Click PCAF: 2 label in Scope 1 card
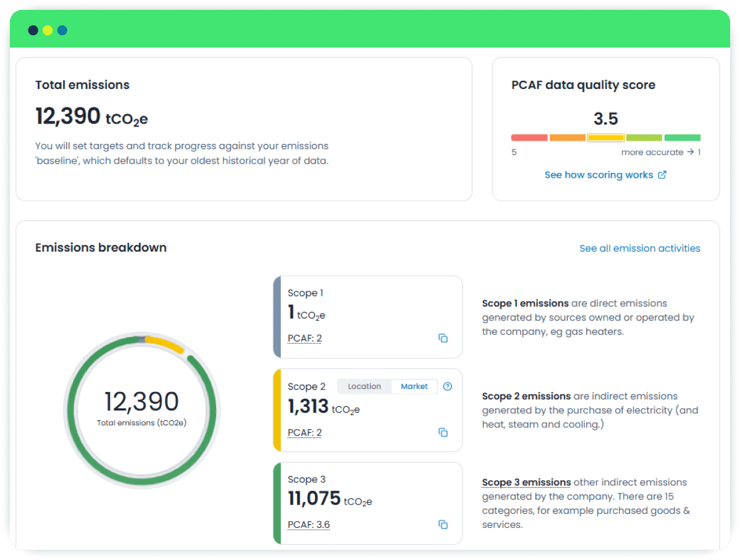 coord(305,338)
